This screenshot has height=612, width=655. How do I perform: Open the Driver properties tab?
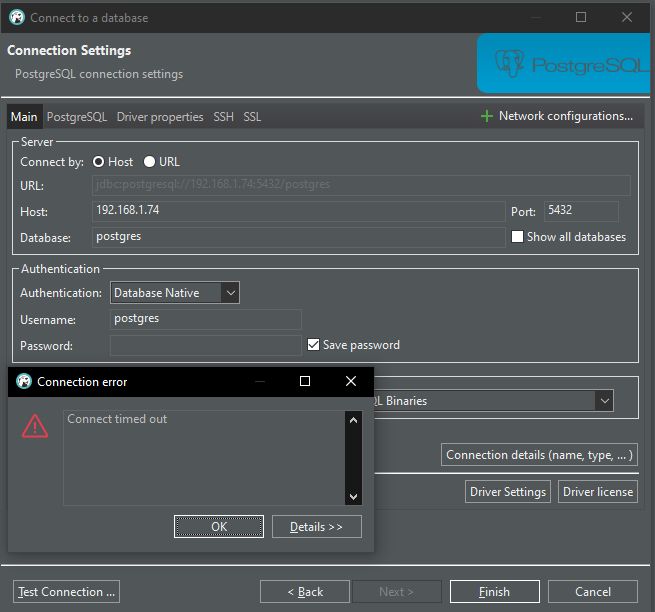[x=160, y=117]
